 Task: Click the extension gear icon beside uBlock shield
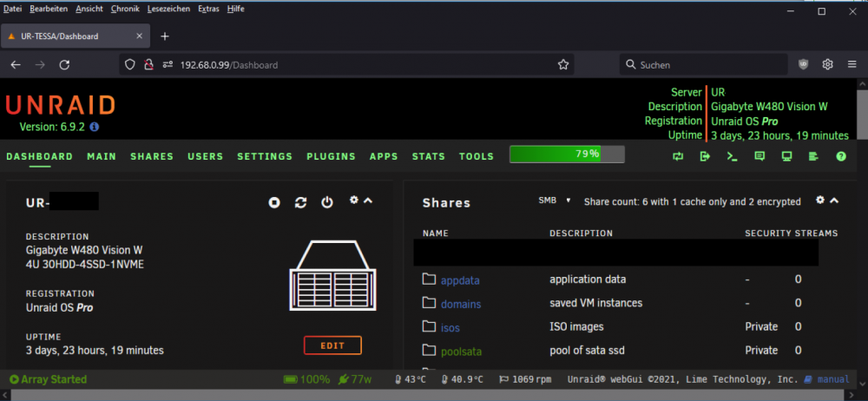click(x=827, y=65)
